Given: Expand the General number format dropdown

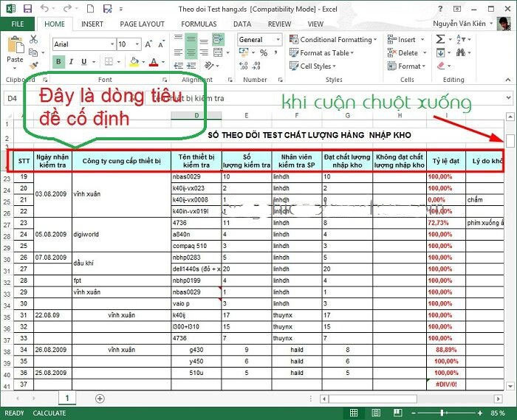Looking at the screenshot, I should coord(278,40).
